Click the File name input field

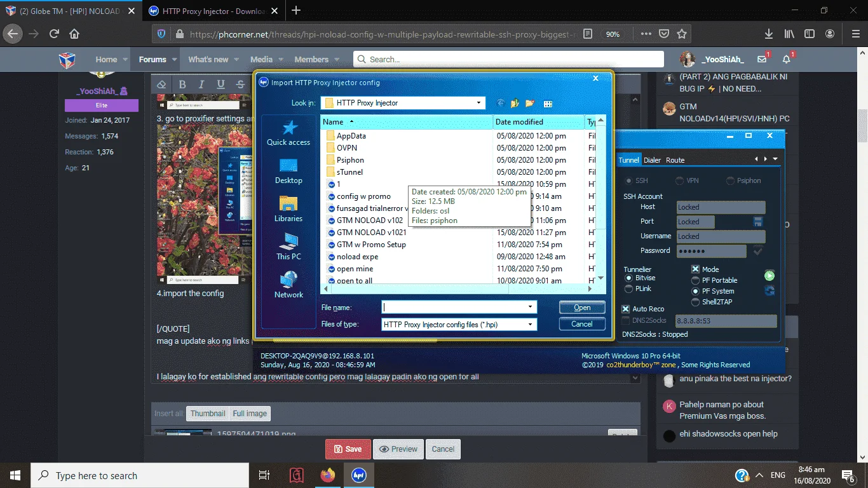pyautogui.click(x=453, y=307)
